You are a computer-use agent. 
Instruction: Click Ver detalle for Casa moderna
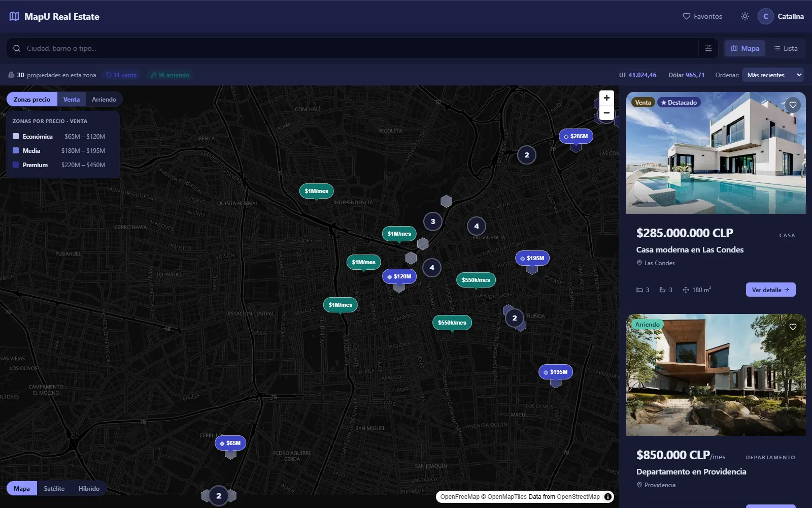[770, 290]
